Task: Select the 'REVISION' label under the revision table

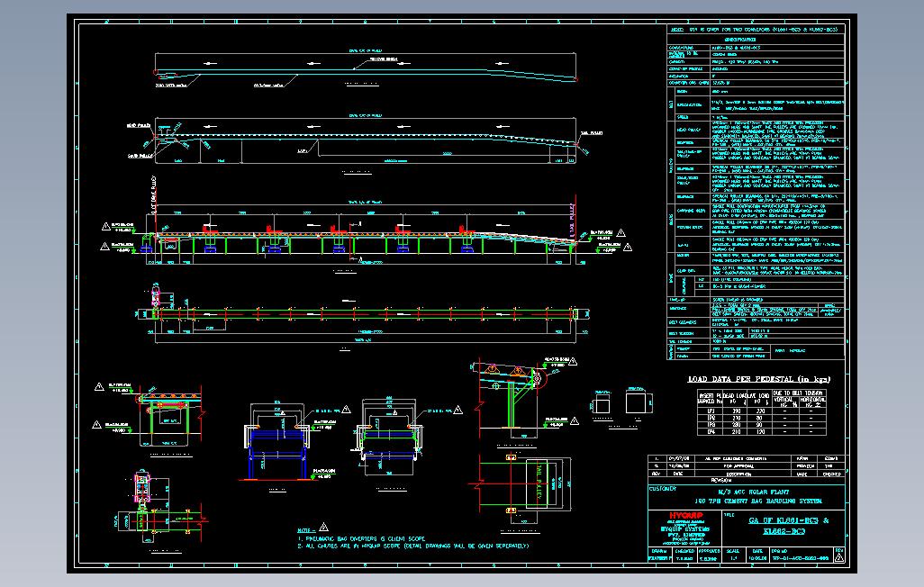Action: tap(721, 481)
